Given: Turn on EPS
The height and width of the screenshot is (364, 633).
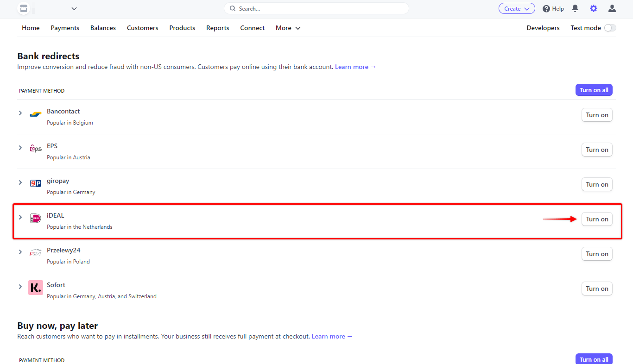Looking at the screenshot, I should [x=597, y=150].
